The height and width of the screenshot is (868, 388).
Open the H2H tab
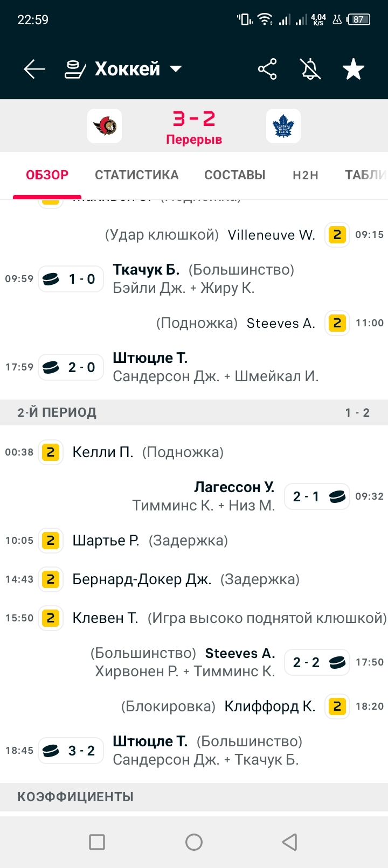click(306, 175)
